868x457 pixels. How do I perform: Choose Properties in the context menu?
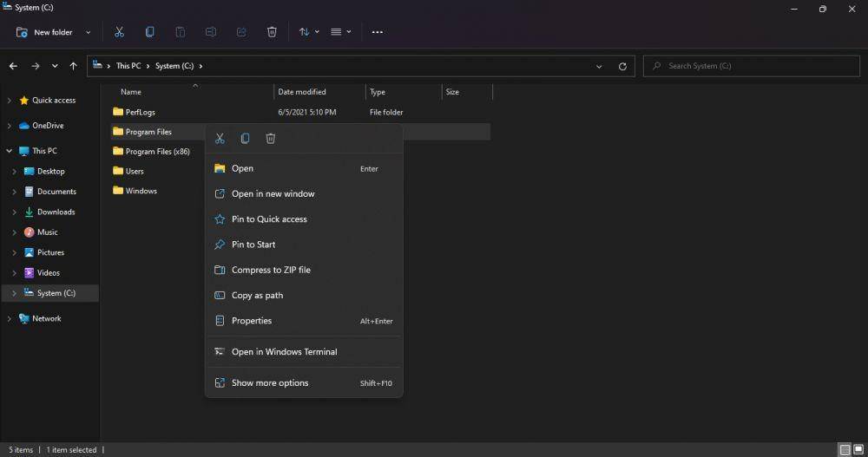pos(304,321)
